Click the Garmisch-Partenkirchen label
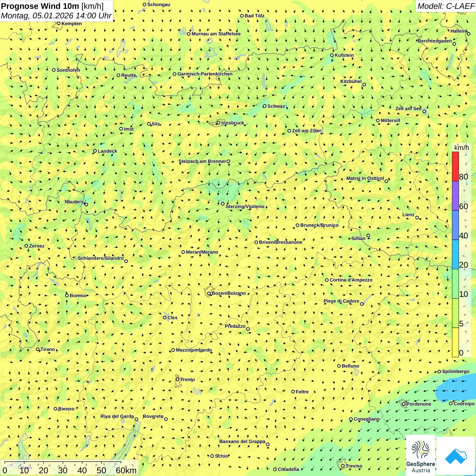Screen dimensions: 476x476 coord(205,74)
